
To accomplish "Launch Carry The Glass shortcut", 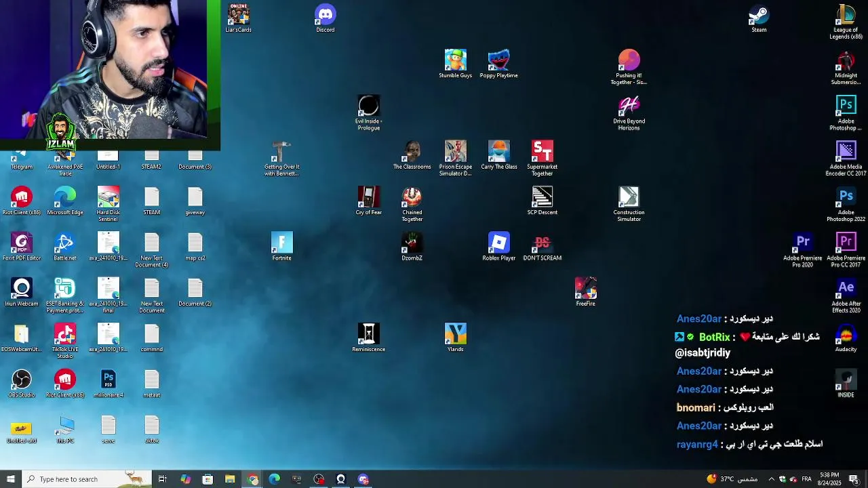I will point(498,155).
